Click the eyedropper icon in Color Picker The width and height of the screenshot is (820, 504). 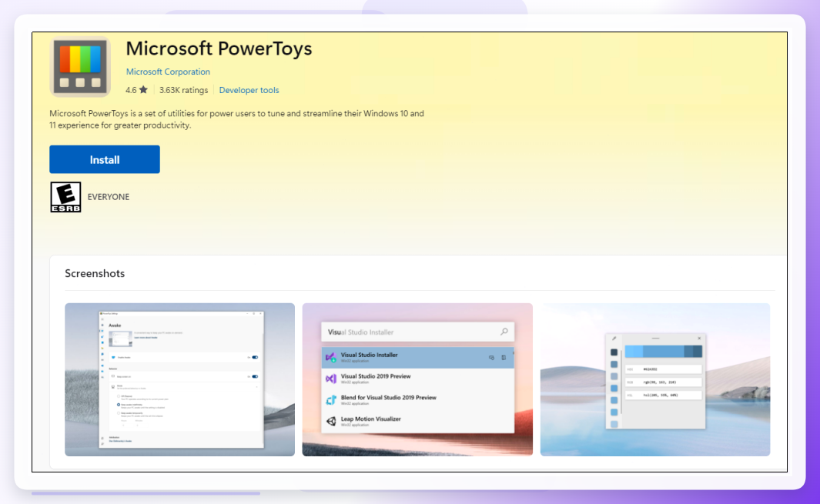[614, 339]
